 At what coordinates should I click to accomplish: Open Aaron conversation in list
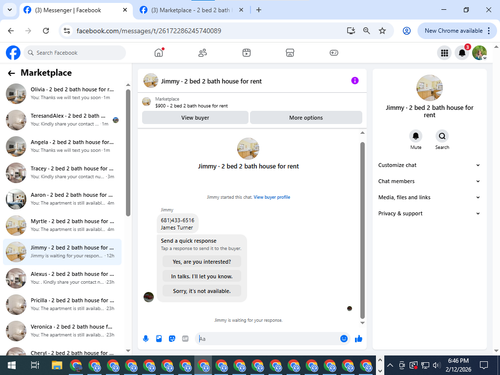(62, 199)
